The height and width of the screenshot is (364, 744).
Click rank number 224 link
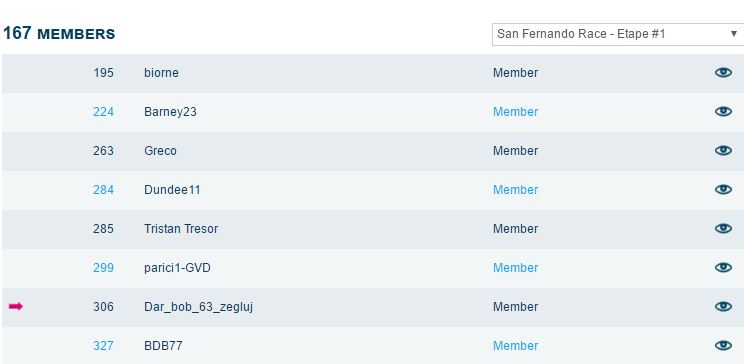tap(103, 112)
